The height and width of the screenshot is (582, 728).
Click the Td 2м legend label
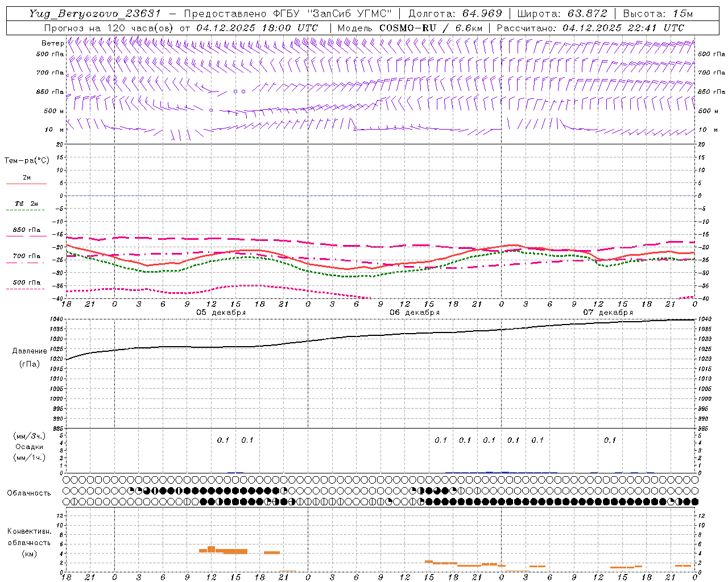(26, 203)
